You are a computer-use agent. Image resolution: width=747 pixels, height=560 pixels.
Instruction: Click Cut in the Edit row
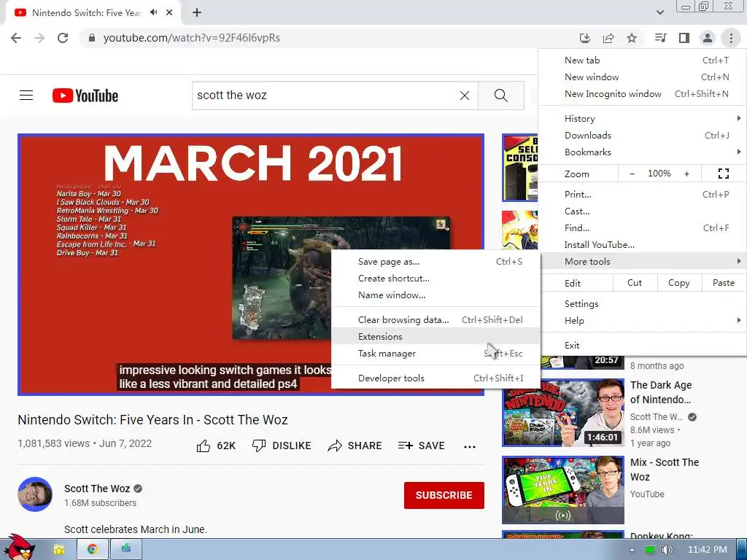(635, 283)
